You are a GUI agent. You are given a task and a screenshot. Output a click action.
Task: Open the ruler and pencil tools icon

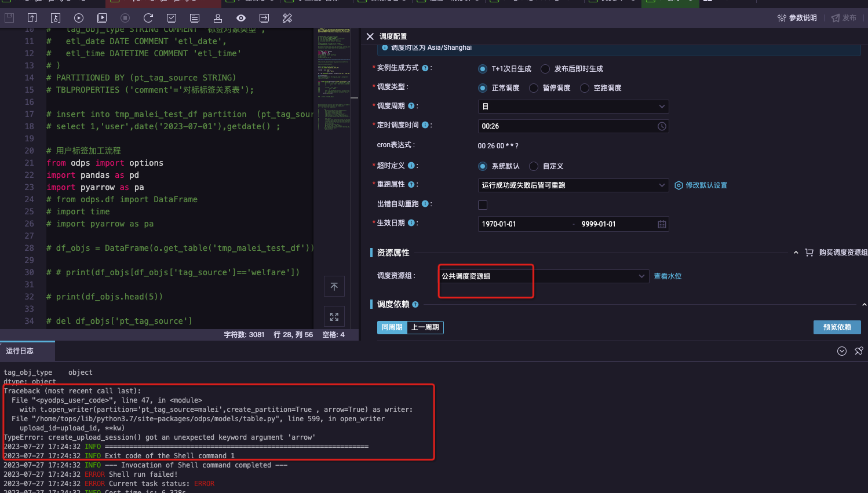(287, 18)
